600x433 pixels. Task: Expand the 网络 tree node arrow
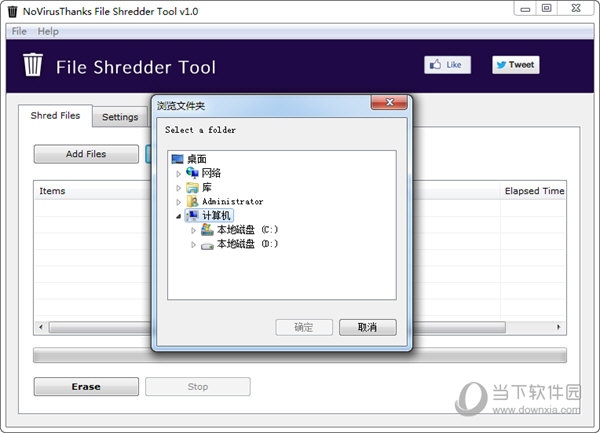[x=179, y=174]
